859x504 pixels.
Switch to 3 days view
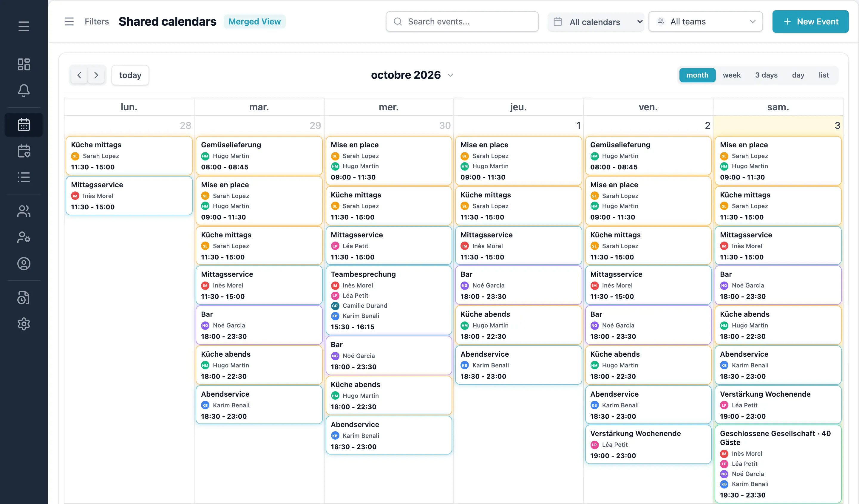[766, 75]
